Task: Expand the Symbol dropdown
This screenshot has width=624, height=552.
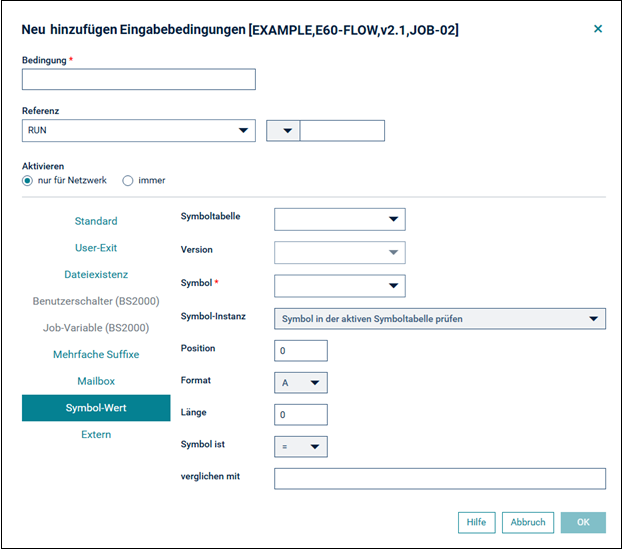Action: coord(340,286)
